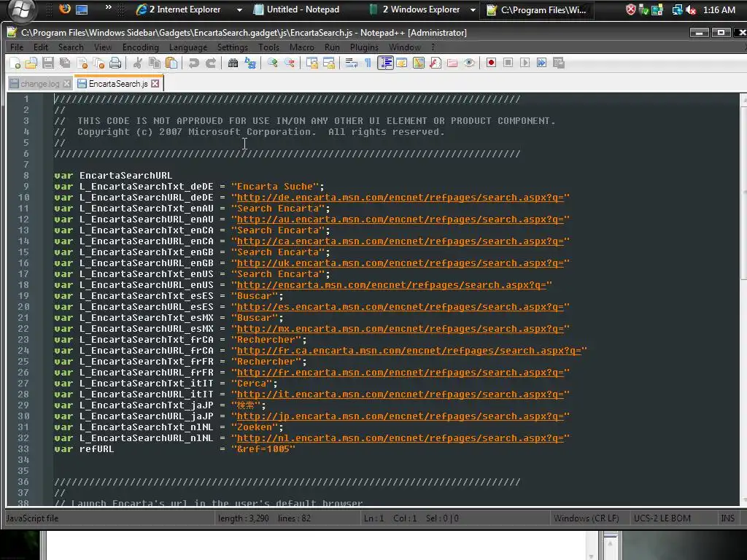Click the Folder as Workspace icon
This screenshot has height=560, width=747.
pyautogui.click(x=452, y=63)
